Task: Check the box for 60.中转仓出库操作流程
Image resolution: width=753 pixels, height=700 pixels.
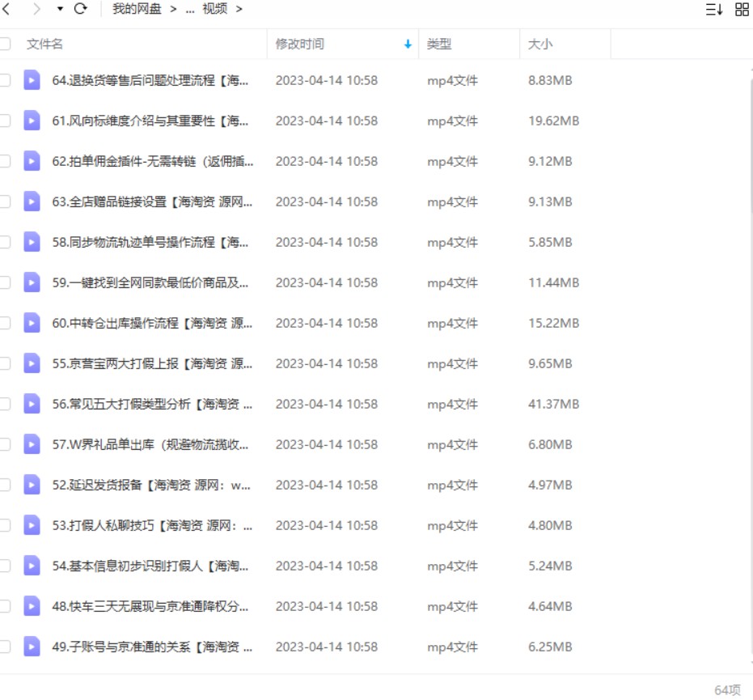Action: [x=4, y=323]
